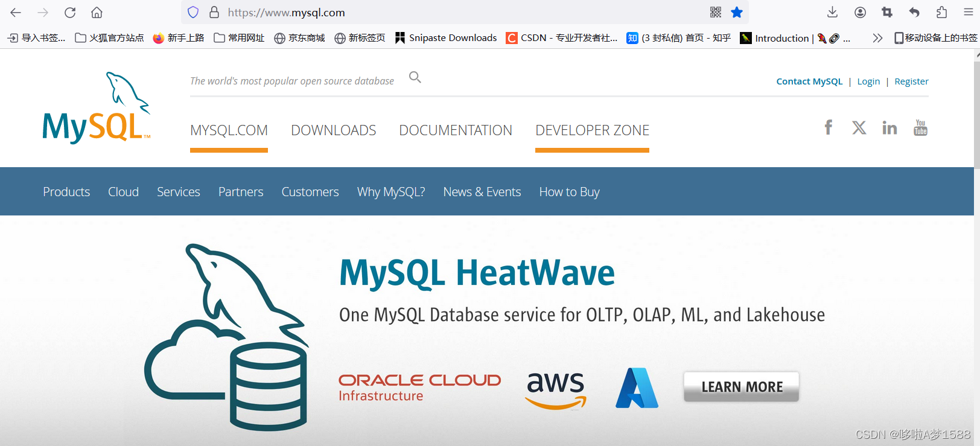Open MySQL LinkedIn icon

coord(889,127)
